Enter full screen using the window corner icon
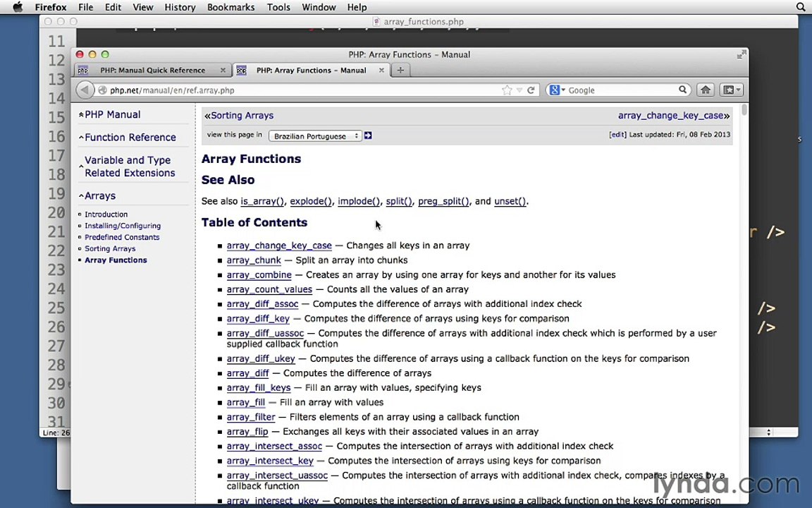 (x=742, y=54)
